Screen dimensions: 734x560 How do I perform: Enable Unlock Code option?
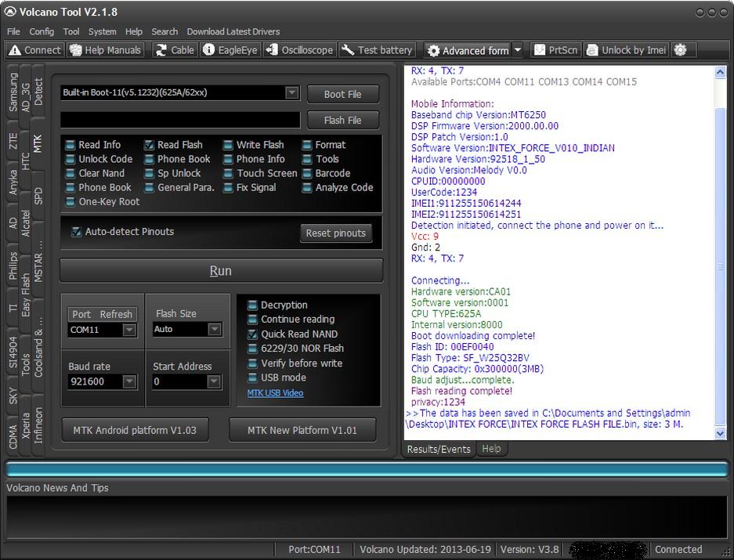tap(71, 159)
